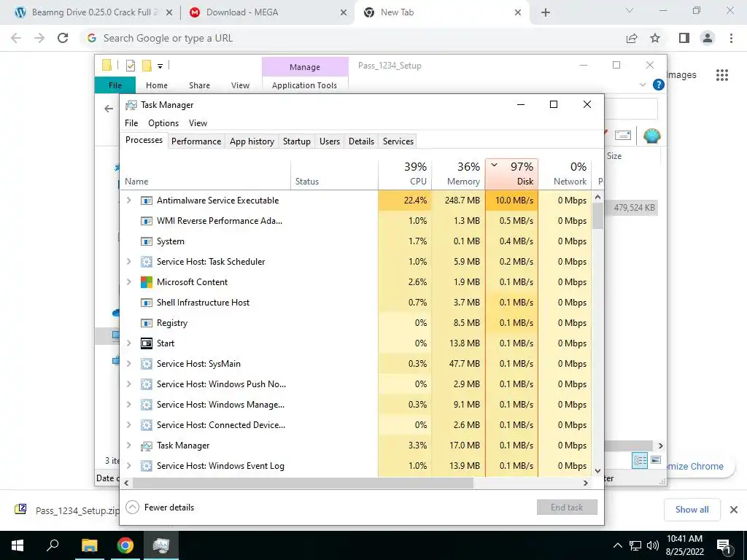Expand Service Host: Windows Management group
The image size is (747, 560).
point(128,405)
